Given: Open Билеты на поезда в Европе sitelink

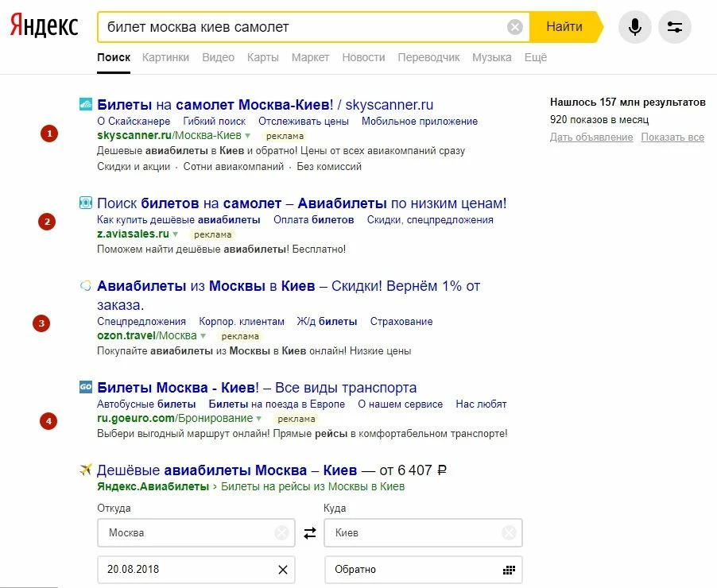Looking at the screenshot, I should [277, 404].
